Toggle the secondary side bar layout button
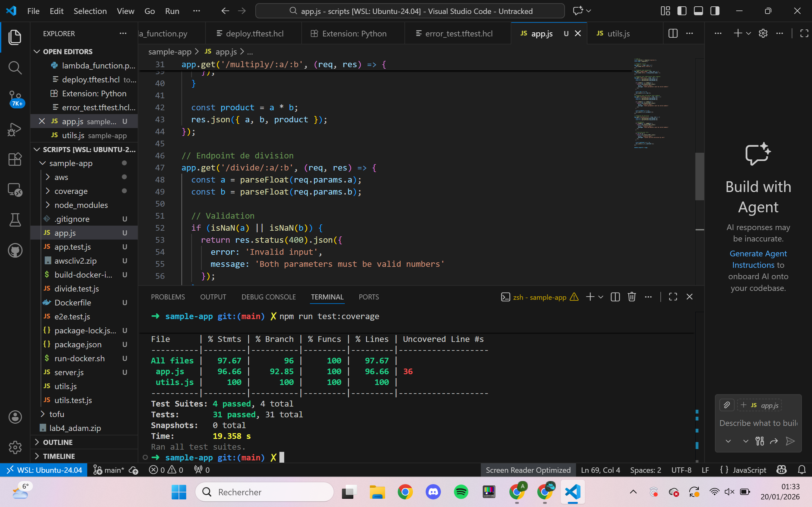 715,11
